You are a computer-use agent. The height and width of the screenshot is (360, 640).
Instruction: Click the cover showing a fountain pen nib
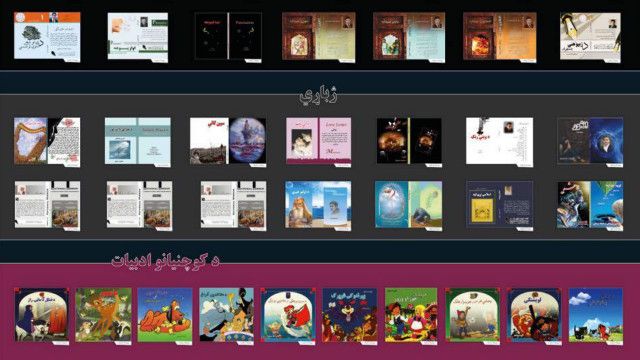tap(590, 37)
